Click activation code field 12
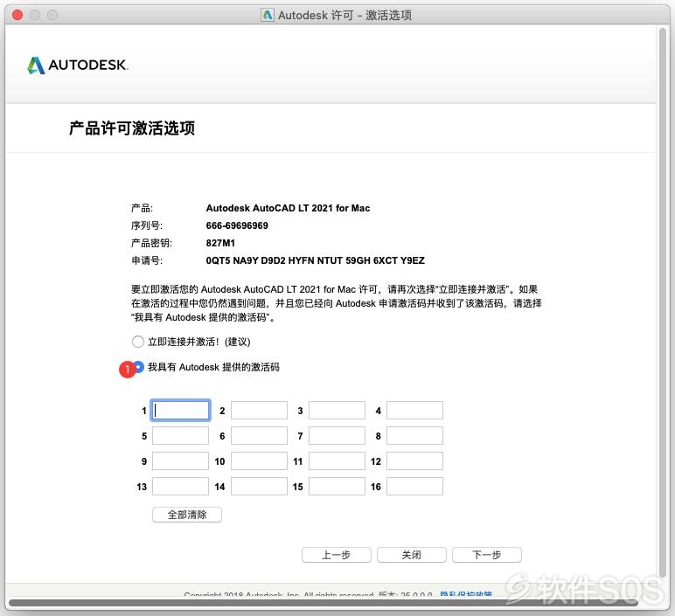 coord(415,461)
